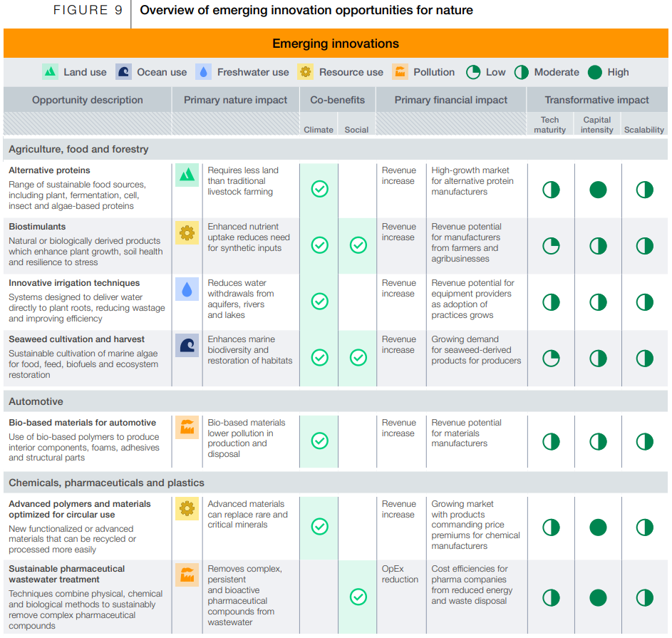Click the Social checkmark for pharmaceutical wastewater treatment
This screenshot has width=672, height=638.
[x=358, y=597]
